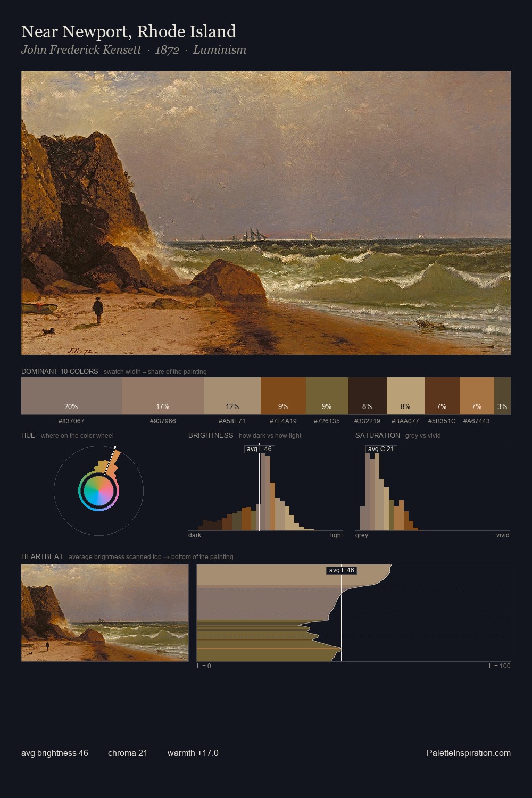This screenshot has width=532, height=798.
Task: Click the HUE section heading
Action: [x=28, y=435]
